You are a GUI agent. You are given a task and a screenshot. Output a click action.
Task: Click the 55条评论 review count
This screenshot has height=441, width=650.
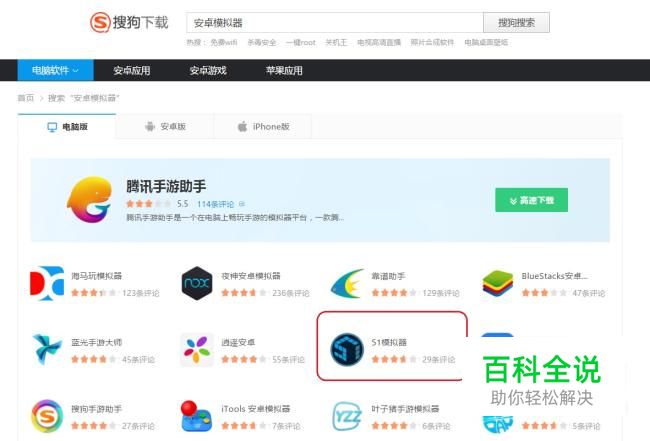click(x=289, y=359)
